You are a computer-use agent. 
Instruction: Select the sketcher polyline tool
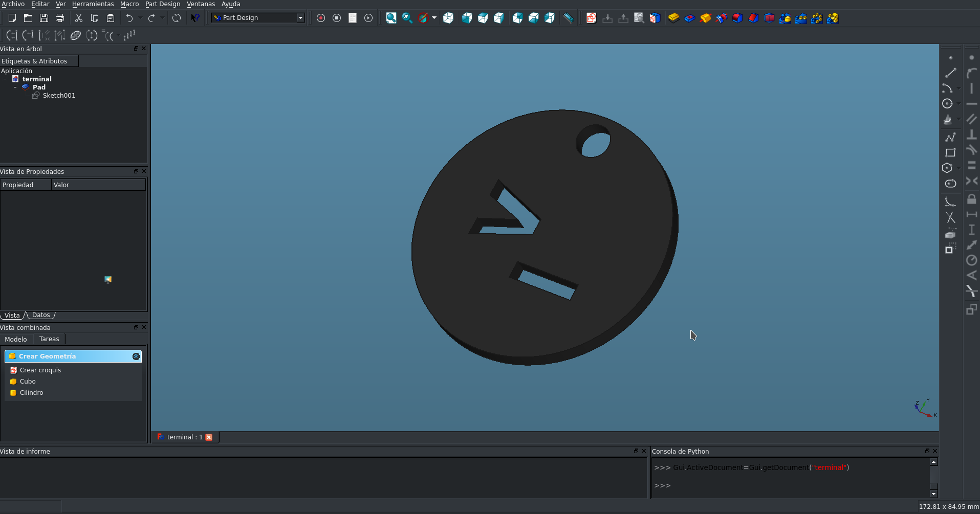(950, 137)
